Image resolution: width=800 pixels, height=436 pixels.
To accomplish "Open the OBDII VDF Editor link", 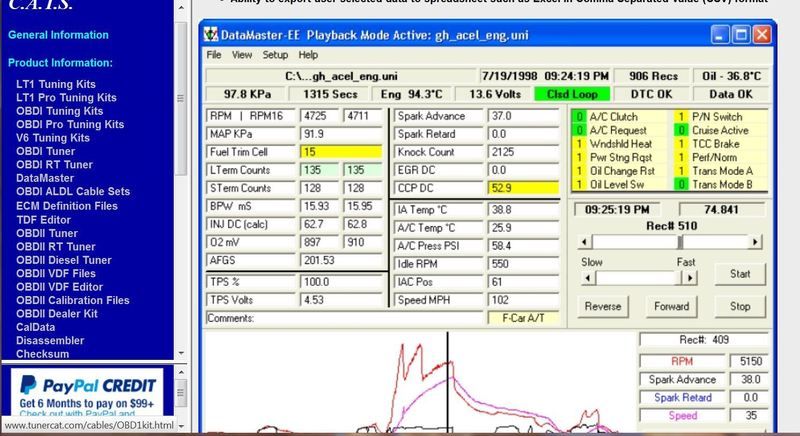I will coord(59,287).
